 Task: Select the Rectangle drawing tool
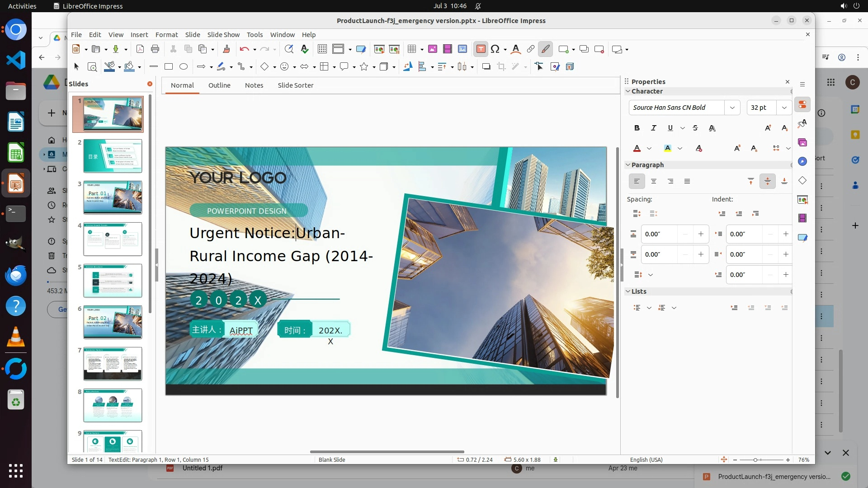(x=169, y=67)
